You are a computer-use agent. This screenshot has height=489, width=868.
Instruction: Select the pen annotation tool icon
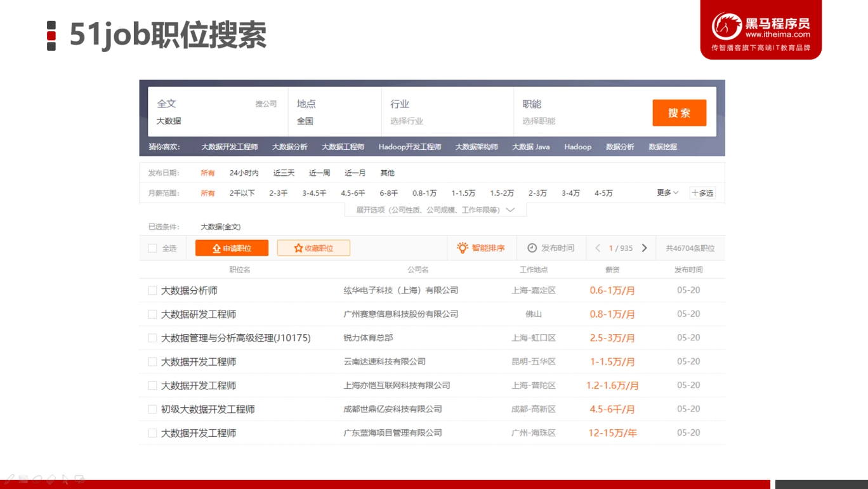click(10, 479)
